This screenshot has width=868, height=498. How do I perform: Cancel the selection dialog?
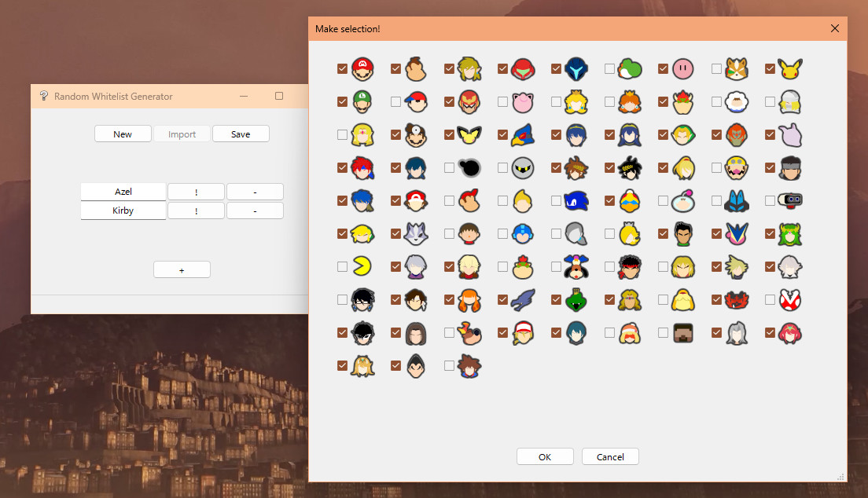[x=610, y=457]
